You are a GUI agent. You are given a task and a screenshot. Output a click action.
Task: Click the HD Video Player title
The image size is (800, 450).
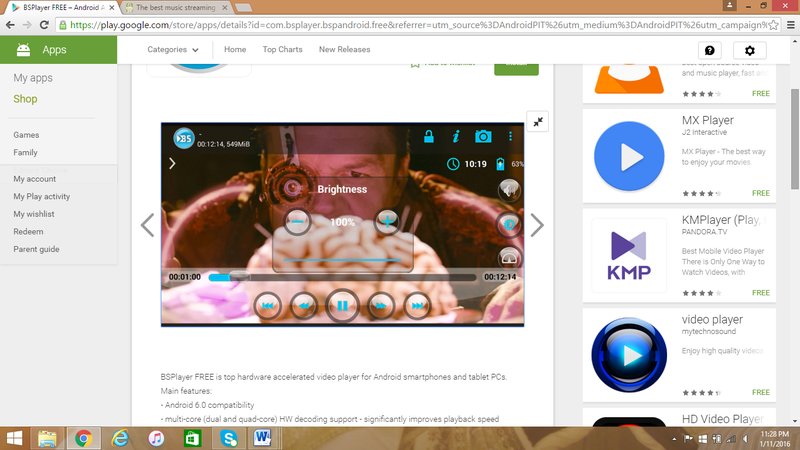coord(722,419)
